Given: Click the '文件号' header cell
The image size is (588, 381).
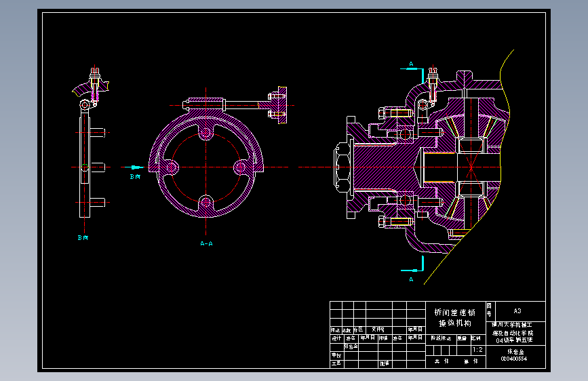Looking at the screenshot, I should [x=378, y=329].
